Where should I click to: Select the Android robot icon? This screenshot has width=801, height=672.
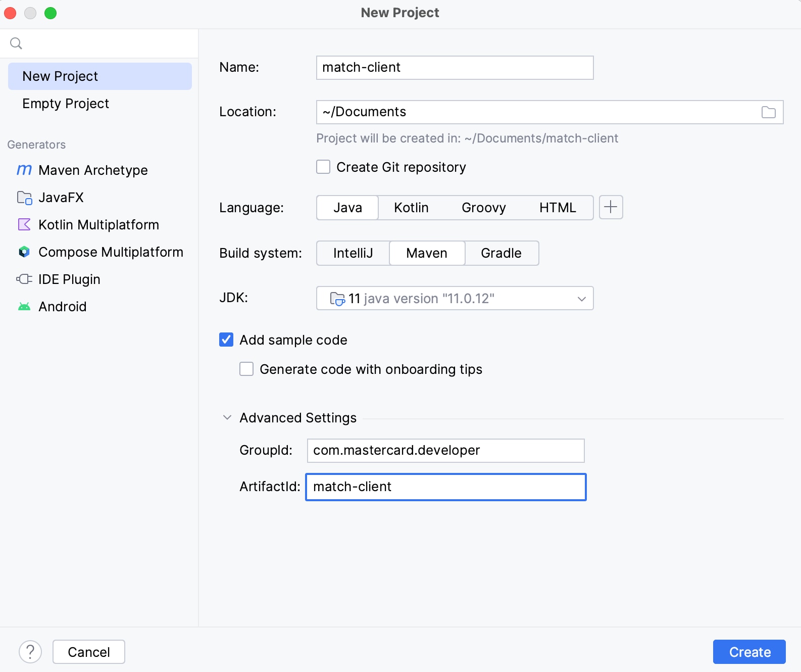point(24,307)
